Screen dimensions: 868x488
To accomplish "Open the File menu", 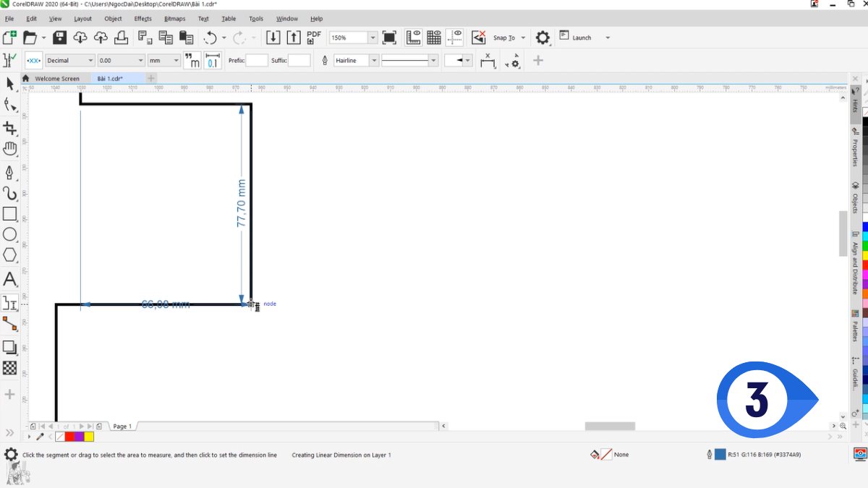I will point(9,19).
